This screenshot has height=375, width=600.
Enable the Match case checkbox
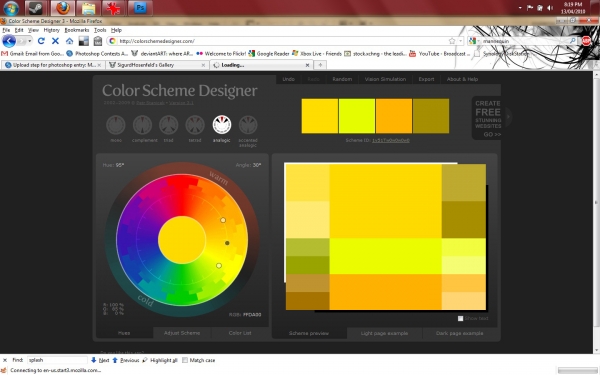[x=185, y=360]
